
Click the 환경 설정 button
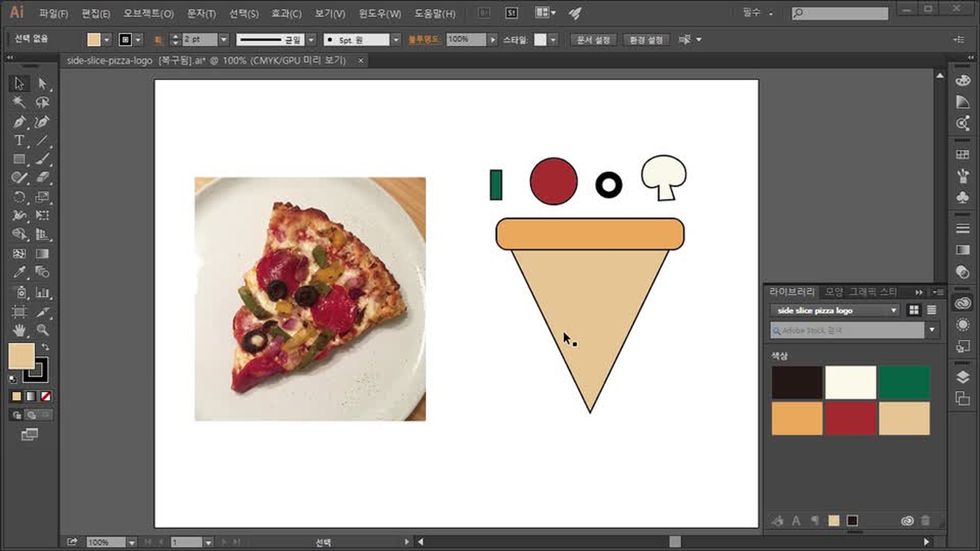pos(646,39)
